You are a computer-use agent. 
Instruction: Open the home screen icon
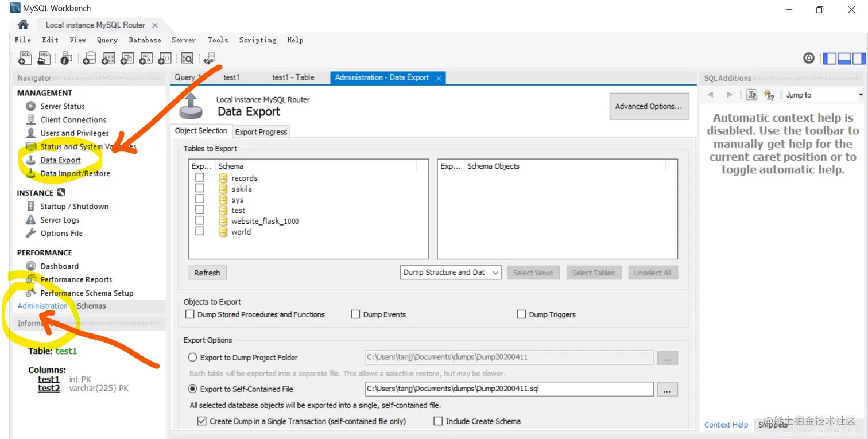point(23,25)
